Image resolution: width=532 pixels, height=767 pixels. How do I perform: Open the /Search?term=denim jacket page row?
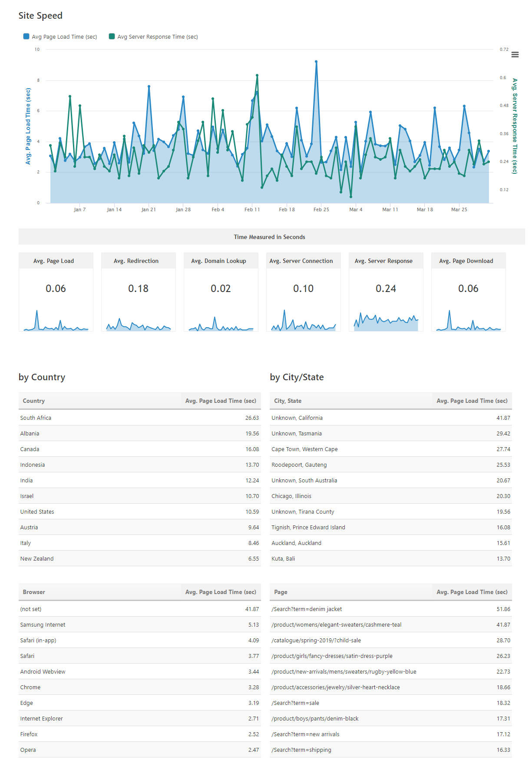click(307, 609)
